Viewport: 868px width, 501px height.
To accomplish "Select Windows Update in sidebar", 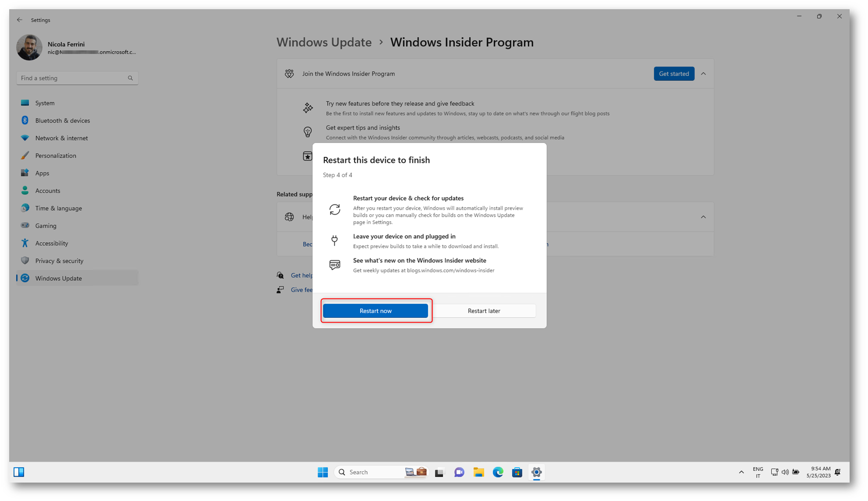I will click(x=58, y=278).
